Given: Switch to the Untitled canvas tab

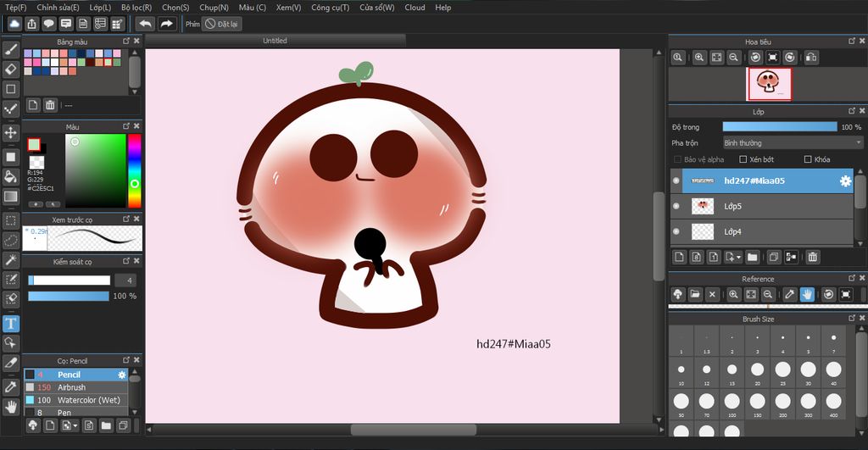Looking at the screenshot, I should point(275,41).
